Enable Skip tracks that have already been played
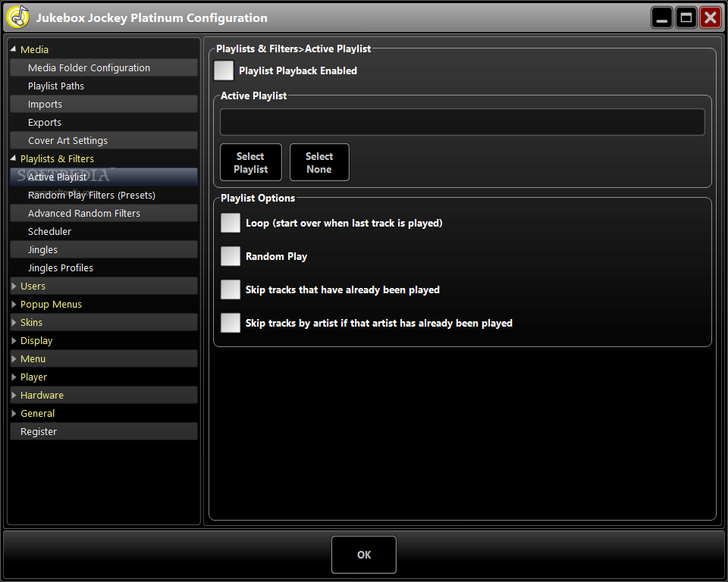This screenshot has height=582, width=728. pyautogui.click(x=231, y=289)
